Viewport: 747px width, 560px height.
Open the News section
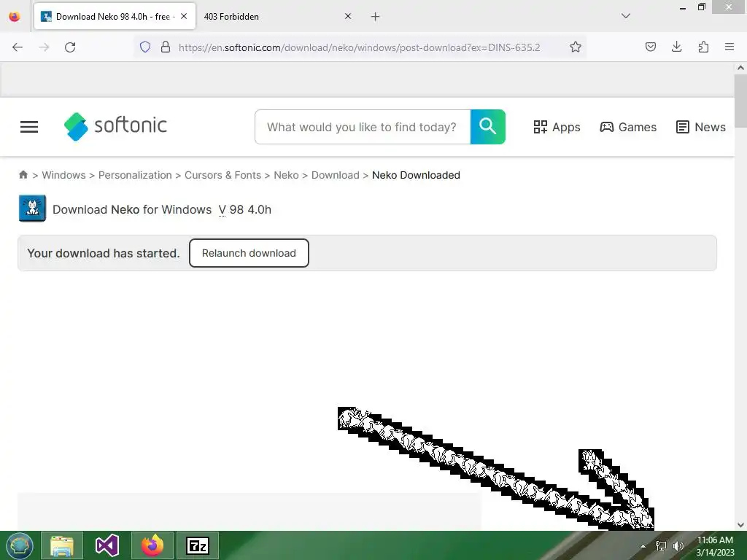point(701,127)
